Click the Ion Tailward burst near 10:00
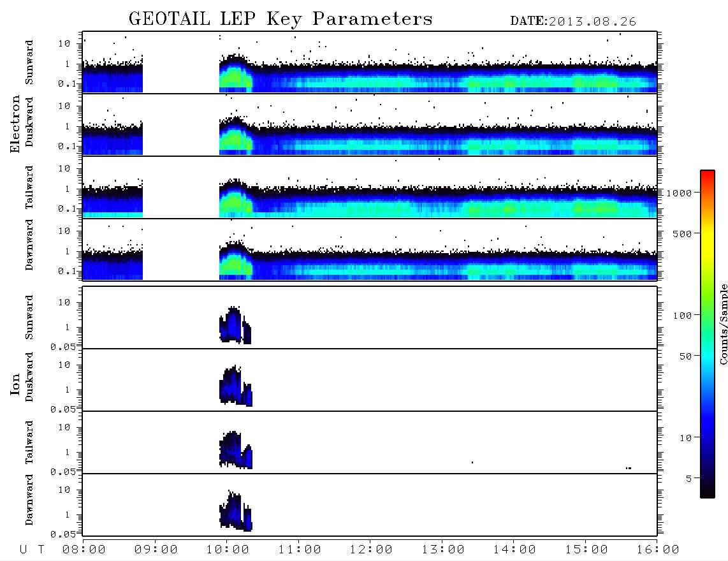Viewport: 728px width, 561px height. tap(235, 449)
